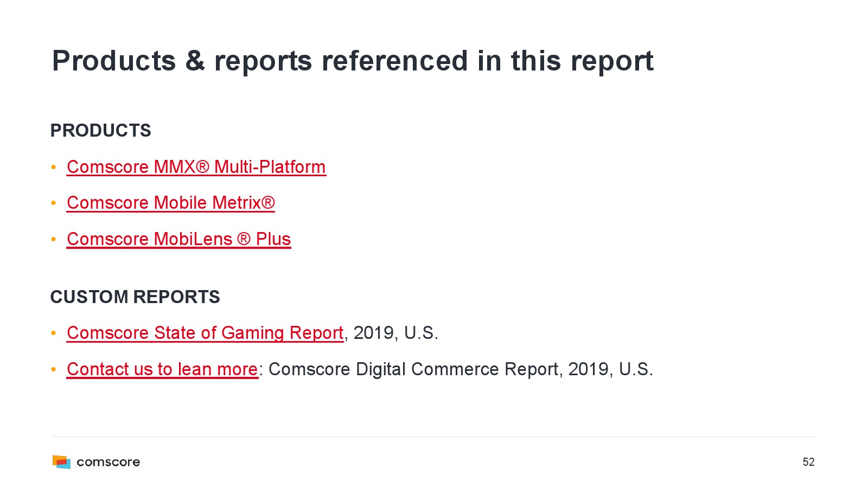Image resolution: width=868 pixels, height=488 pixels.
Task: Click the horizontal divider line above the footer
Action: 434,436
